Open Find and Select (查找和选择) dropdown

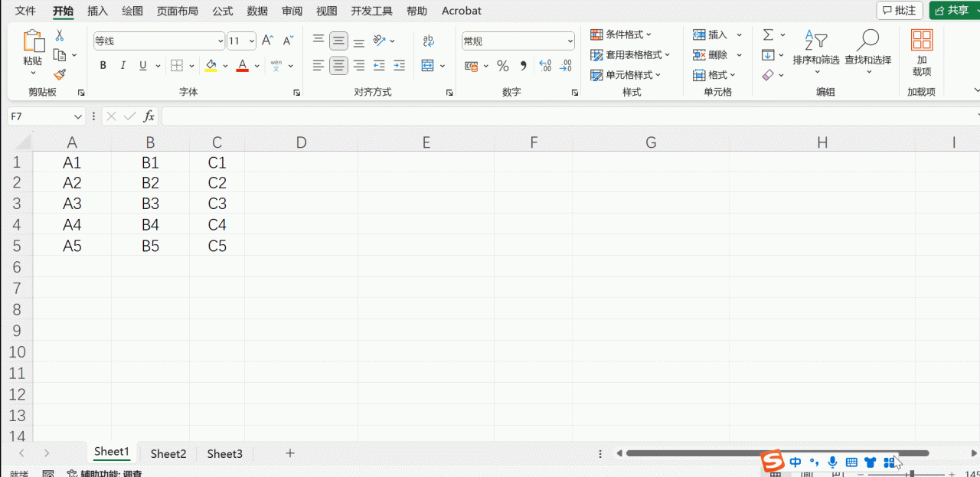[868, 53]
